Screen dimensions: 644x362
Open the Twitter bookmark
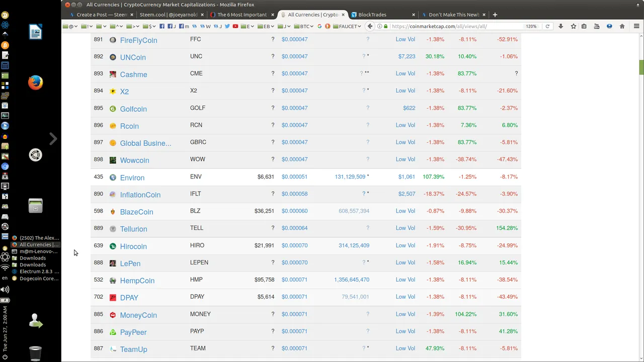(x=227, y=26)
